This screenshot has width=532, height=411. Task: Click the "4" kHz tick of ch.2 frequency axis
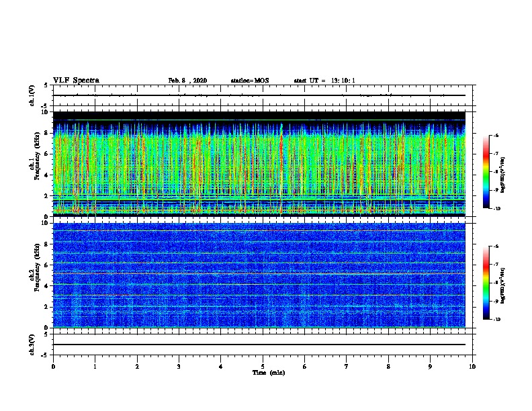click(x=48, y=286)
